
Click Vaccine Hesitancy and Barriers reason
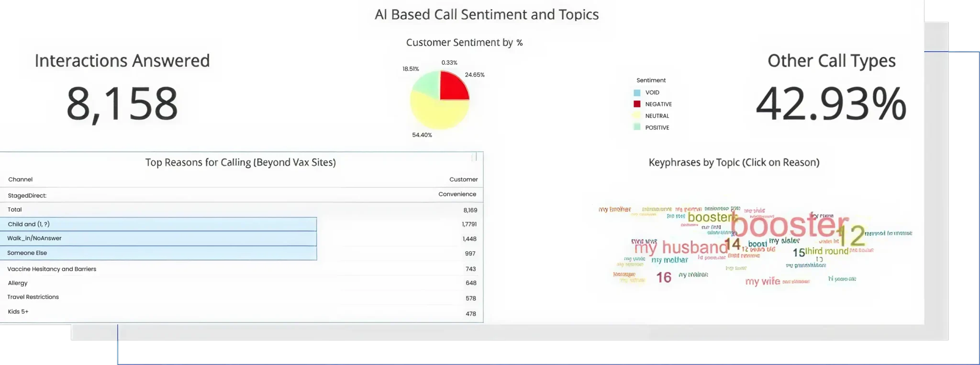click(x=52, y=269)
